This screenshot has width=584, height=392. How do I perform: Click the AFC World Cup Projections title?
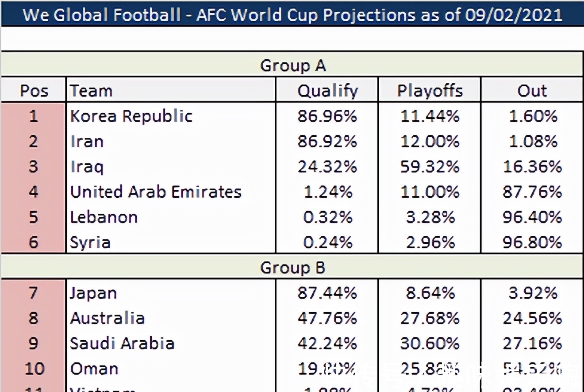pyautogui.click(x=292, y=15)
